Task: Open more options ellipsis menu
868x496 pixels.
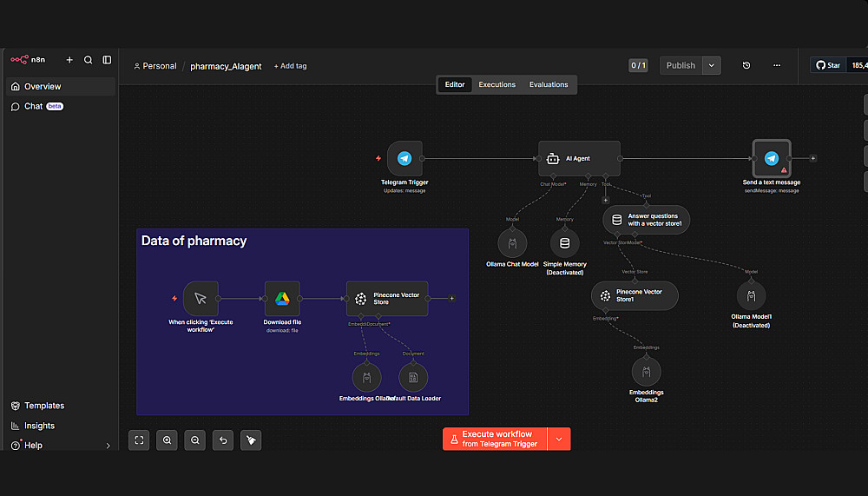Action: (x=777, y=65)
